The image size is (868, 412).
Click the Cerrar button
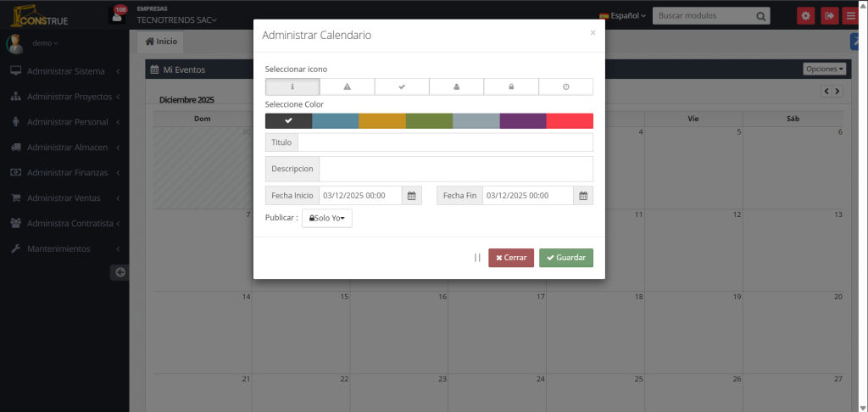tap(511, 258)
